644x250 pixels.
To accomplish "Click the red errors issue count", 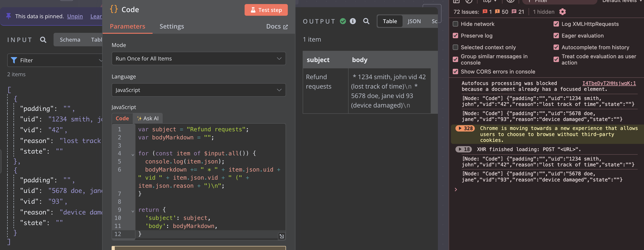I will point(487,12).
